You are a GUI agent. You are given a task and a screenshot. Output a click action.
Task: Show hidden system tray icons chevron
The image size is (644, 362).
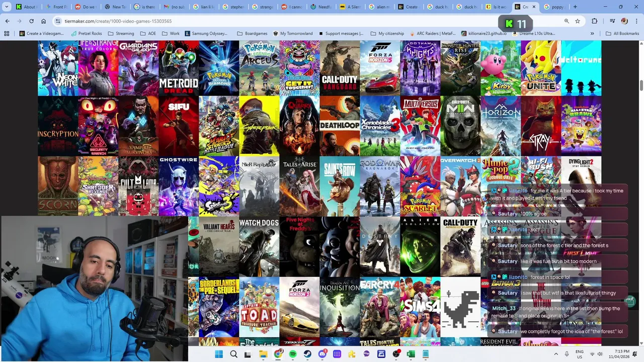[556, 354]
